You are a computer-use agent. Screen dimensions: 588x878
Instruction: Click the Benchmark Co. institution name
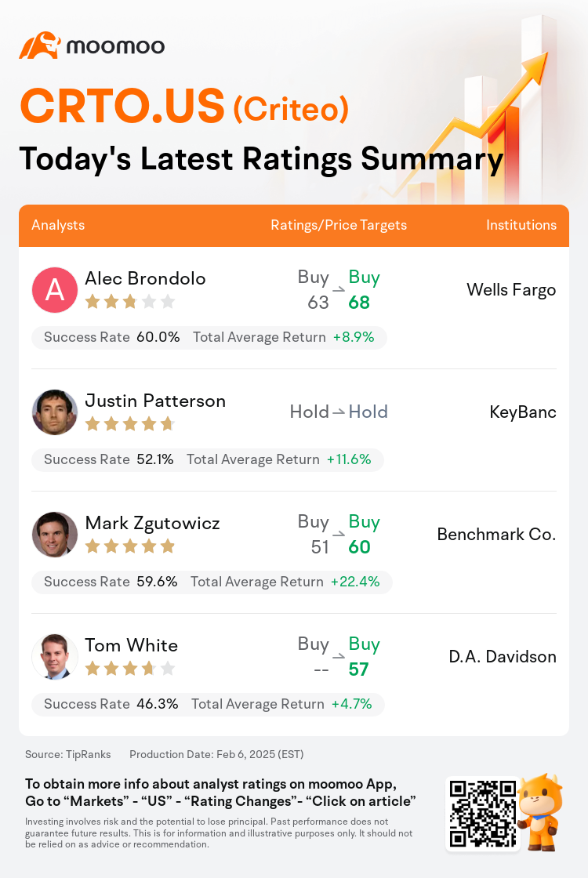tap(497, 534)
